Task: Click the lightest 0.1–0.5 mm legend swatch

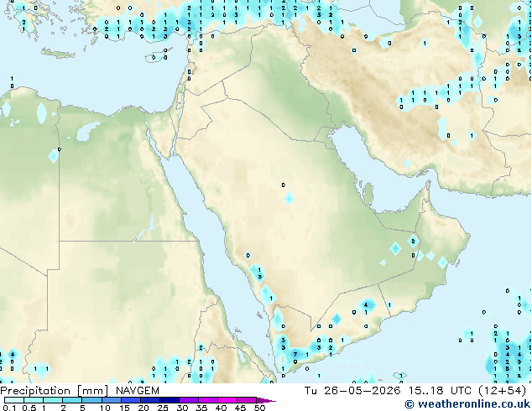Action: point(14,400)
